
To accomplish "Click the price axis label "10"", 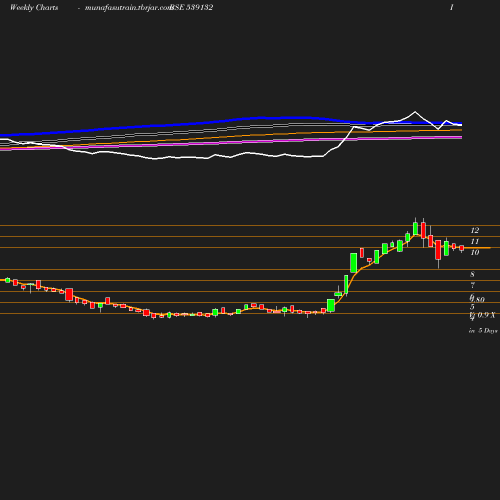I will click(475, 252).
